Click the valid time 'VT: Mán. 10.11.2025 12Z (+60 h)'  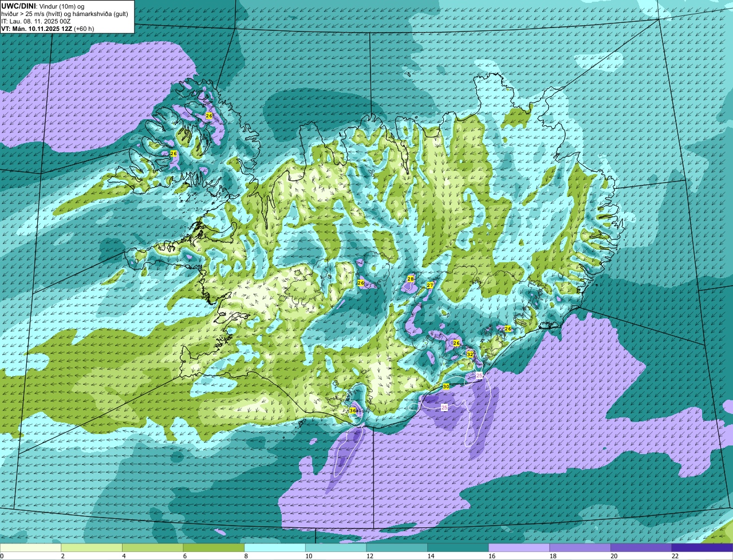[48, 29]
